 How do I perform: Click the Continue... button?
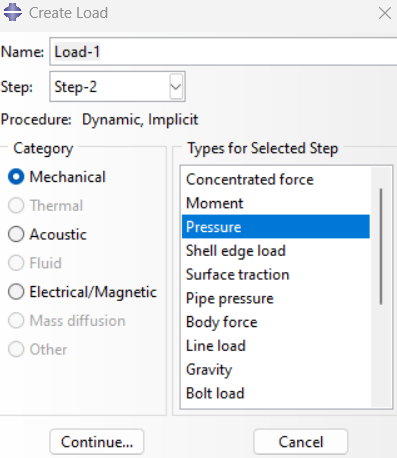97,442
